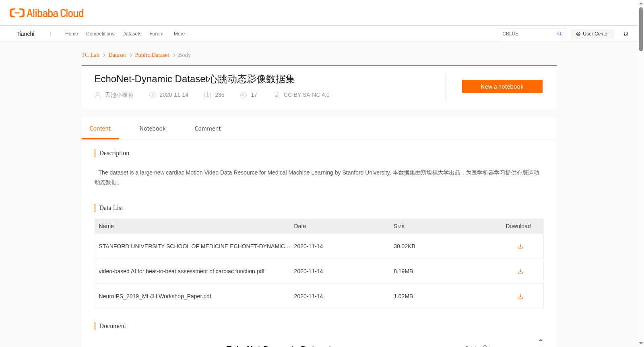Click the video-based AI for beat-to-beat file name
The height and width of the screenshot is (347, 644).
(x=182, y=271)
